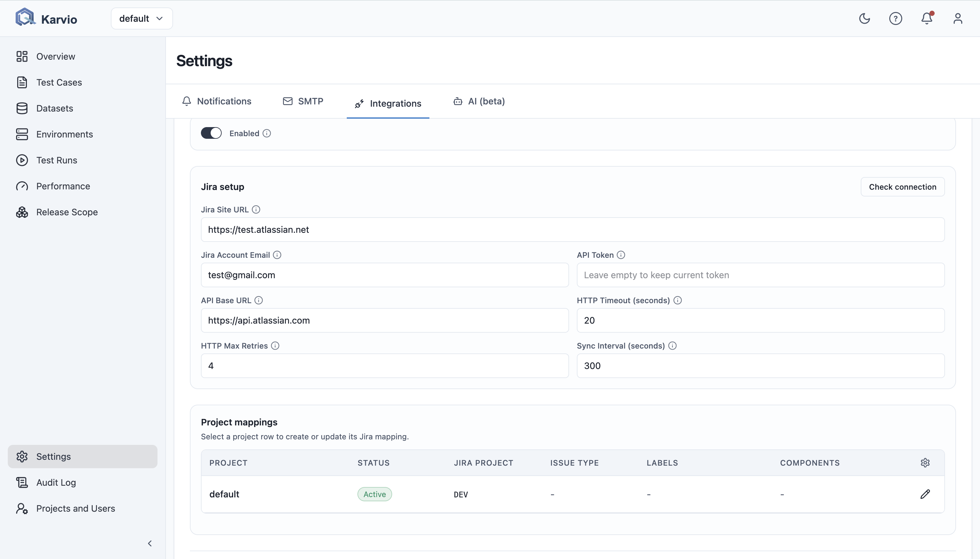Click the HTTP Max Retries field

click(385, 365)
